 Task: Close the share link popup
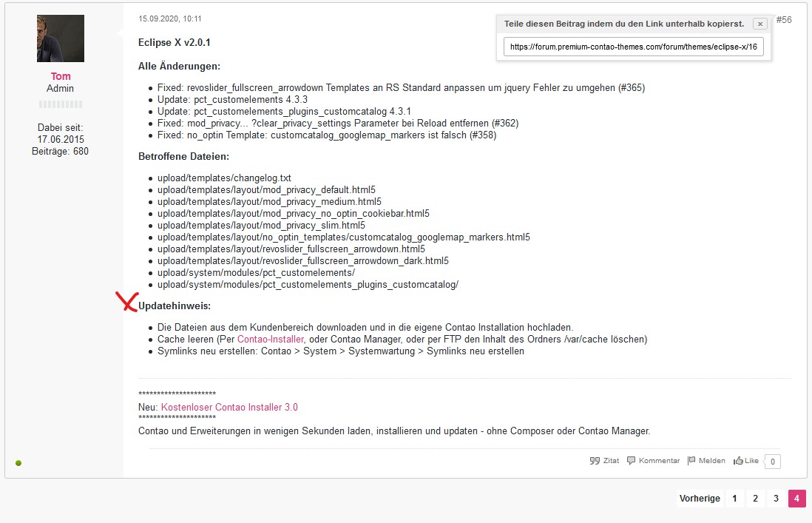tap(759, 24)
